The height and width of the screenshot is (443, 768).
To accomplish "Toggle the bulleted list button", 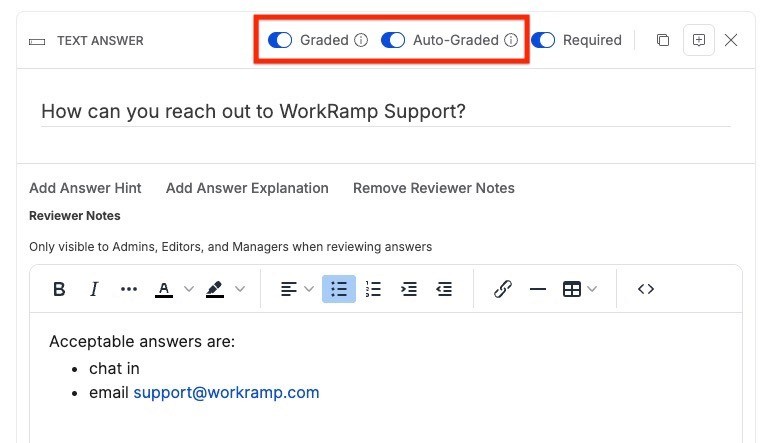I will tap(339, 289).
